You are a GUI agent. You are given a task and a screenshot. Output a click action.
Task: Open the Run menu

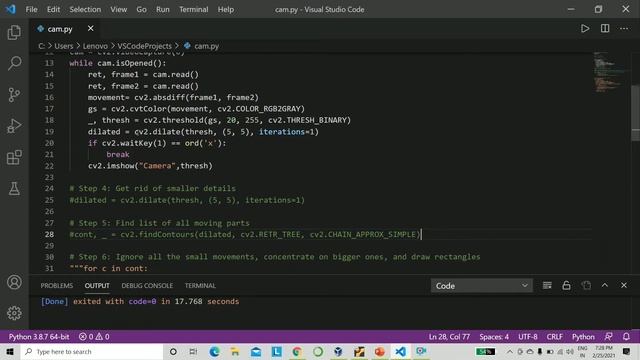click(x=162, y=9)
